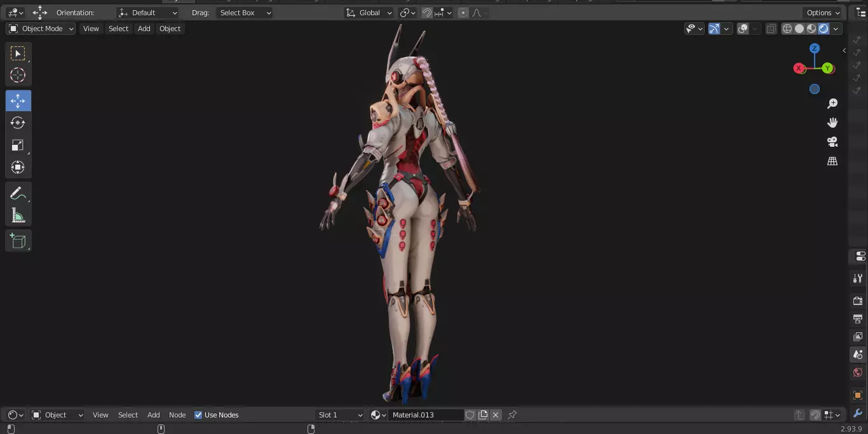Open the View Layer properties tab
868x434 pixels.
pyautogui.click(x=858, y=336)
